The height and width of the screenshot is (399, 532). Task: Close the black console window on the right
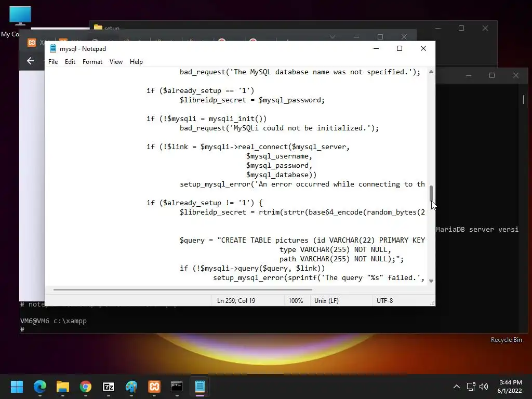tap(516, 75)
